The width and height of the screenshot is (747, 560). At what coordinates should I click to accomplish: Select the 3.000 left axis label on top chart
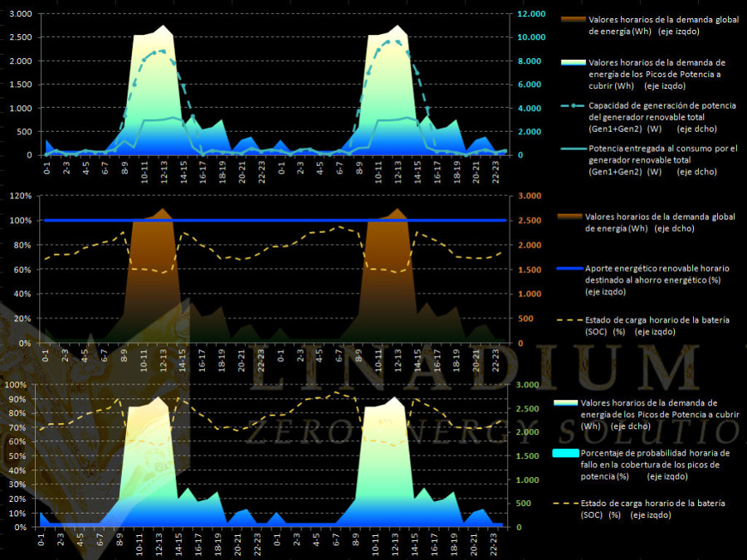click(x=18, y=14)
